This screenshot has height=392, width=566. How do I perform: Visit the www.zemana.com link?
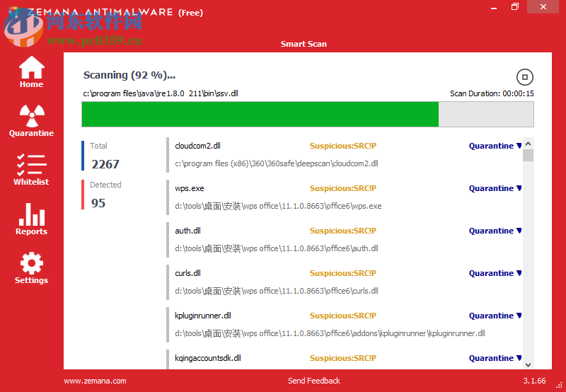pos(95,381)
